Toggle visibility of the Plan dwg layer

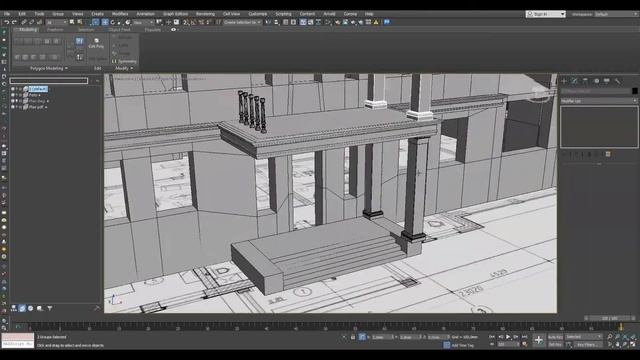click(x=13, y=101)
